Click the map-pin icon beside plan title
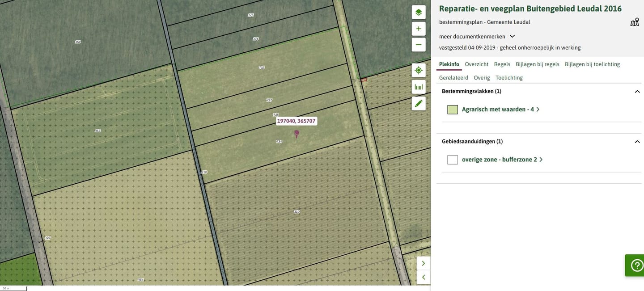644x291 pixels. [x=634, y=22]
